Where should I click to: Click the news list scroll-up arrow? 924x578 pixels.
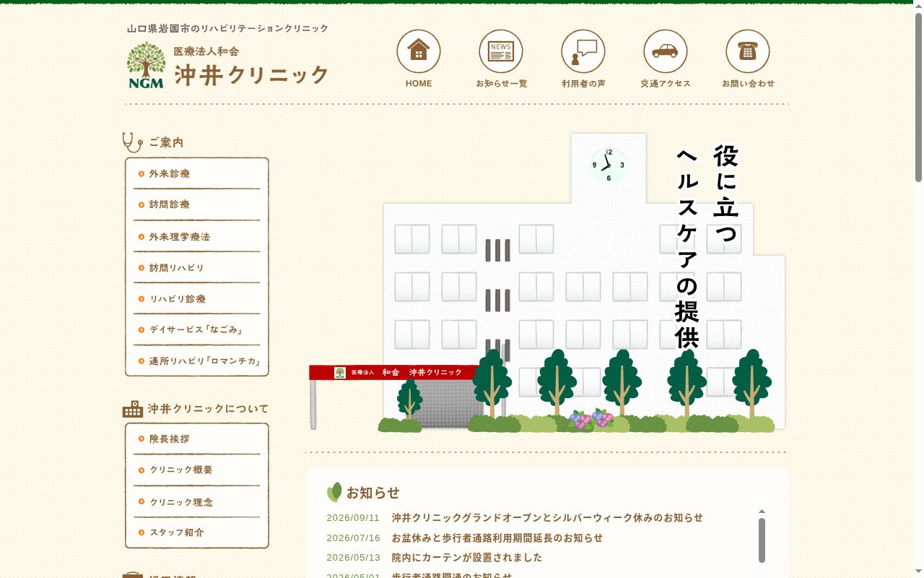click(x=762, y=512)
